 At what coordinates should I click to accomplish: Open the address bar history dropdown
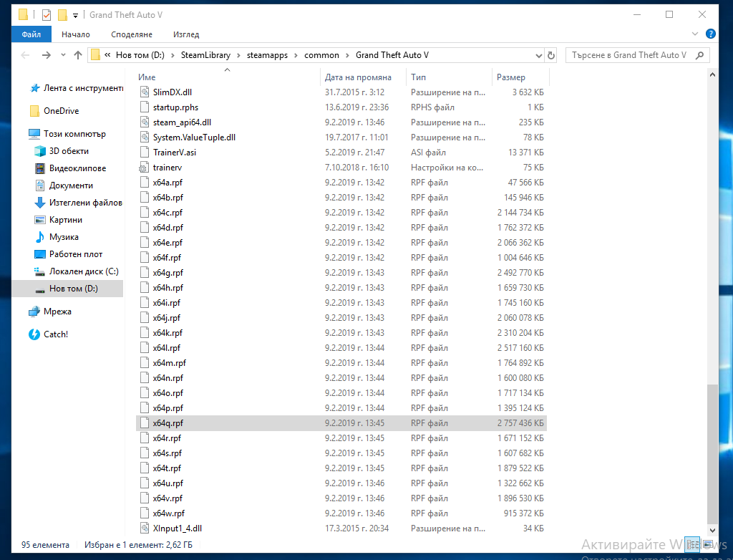[538, 55]
